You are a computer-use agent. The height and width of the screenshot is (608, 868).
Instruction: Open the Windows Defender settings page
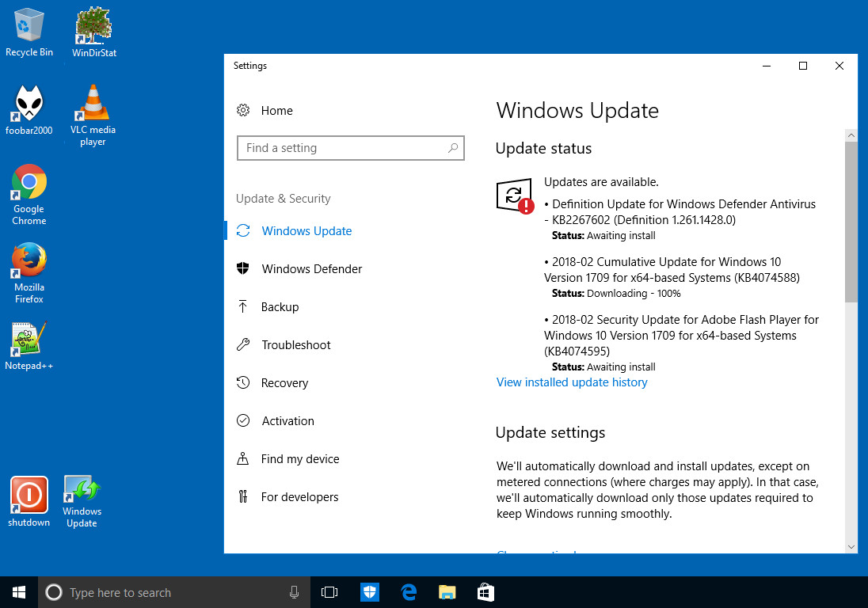coord(312,269)
